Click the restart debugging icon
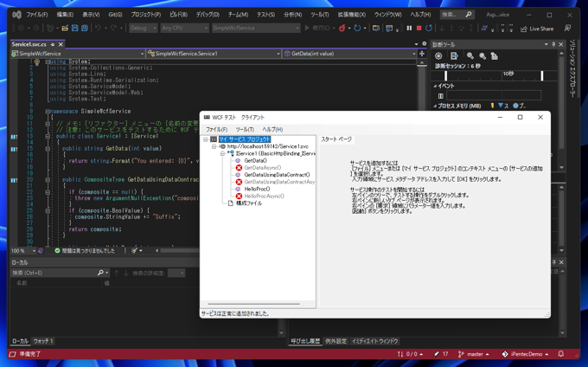The width and height of the screenshot is (588, 367). pyautogui.click(x=429, y=29)
